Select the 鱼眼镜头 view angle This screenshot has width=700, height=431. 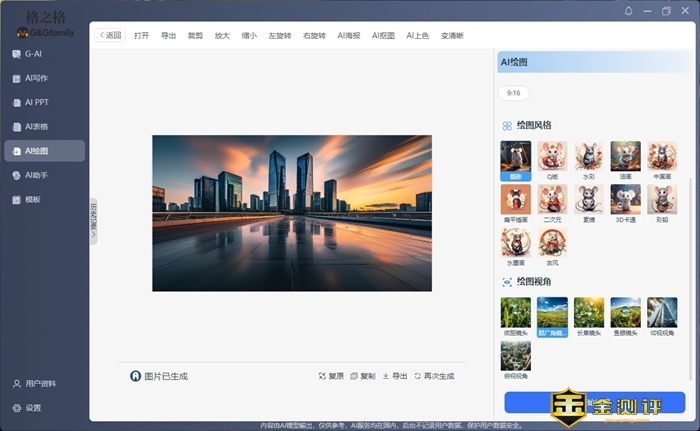[x=625, y=317]
